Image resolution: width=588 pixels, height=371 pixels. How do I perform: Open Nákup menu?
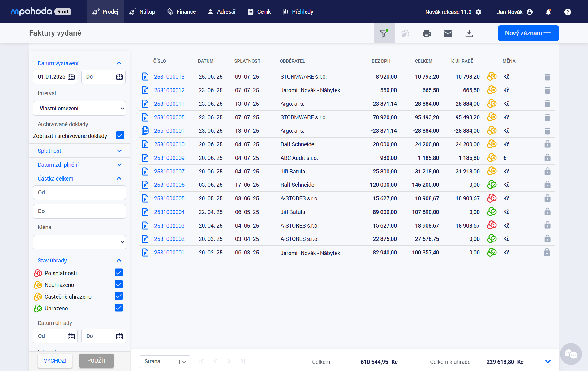pos(142,12)
